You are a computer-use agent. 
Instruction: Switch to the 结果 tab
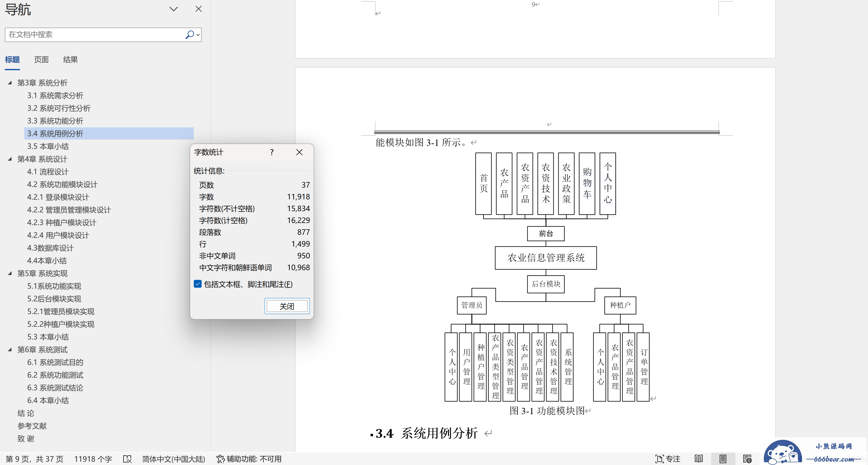click(71, 60)
